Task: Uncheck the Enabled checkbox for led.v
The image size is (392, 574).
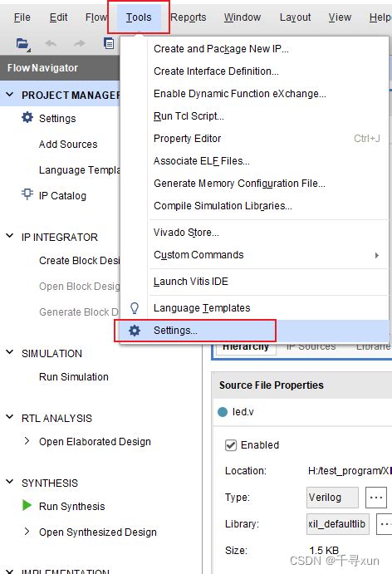Action: pos(231,445)
